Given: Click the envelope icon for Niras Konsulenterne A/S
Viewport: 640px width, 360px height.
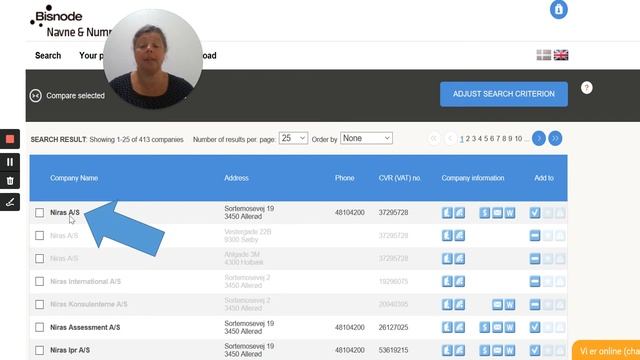Looking at the screenshot, I should [497, 304].
